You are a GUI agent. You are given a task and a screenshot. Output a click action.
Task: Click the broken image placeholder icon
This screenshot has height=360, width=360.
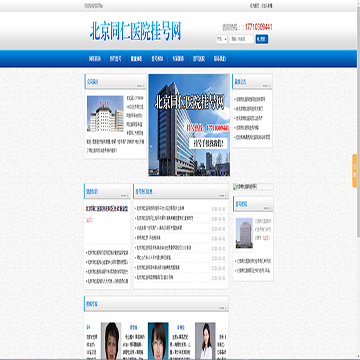click(x=235, y=187)
